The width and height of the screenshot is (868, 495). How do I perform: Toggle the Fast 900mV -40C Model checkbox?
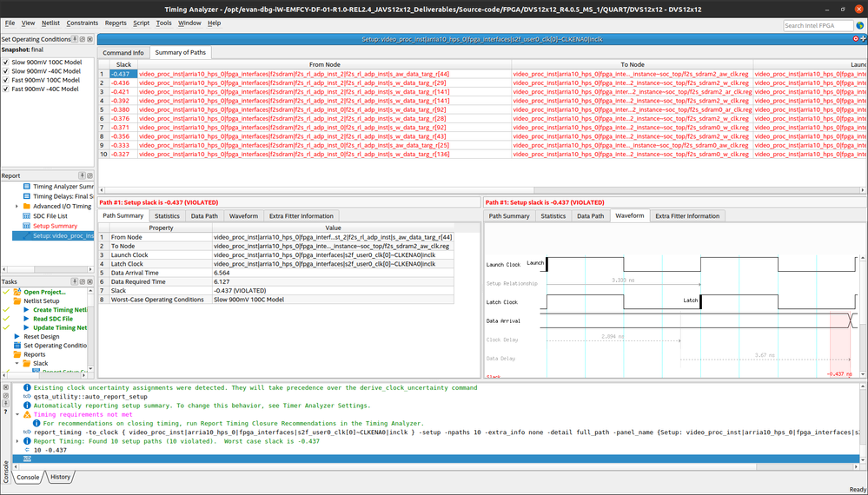click(6, 89)
